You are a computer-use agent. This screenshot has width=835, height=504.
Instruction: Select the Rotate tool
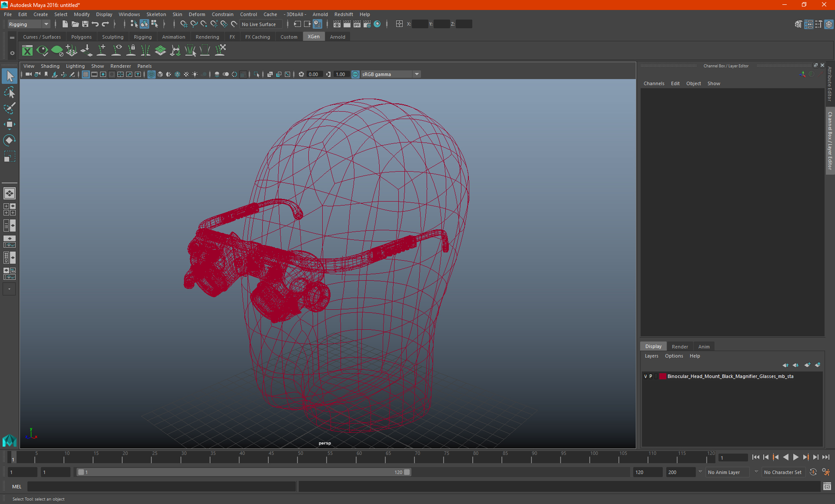point(10,140)
